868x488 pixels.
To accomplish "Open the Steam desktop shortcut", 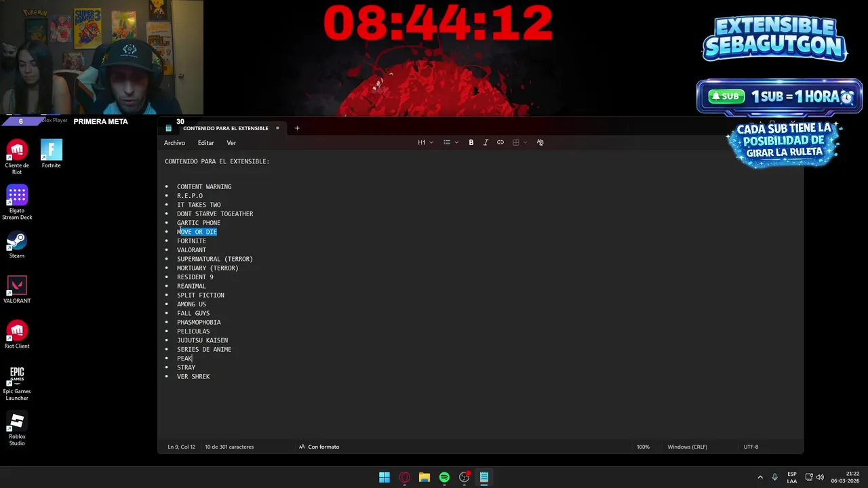I will tap(17, 245).
